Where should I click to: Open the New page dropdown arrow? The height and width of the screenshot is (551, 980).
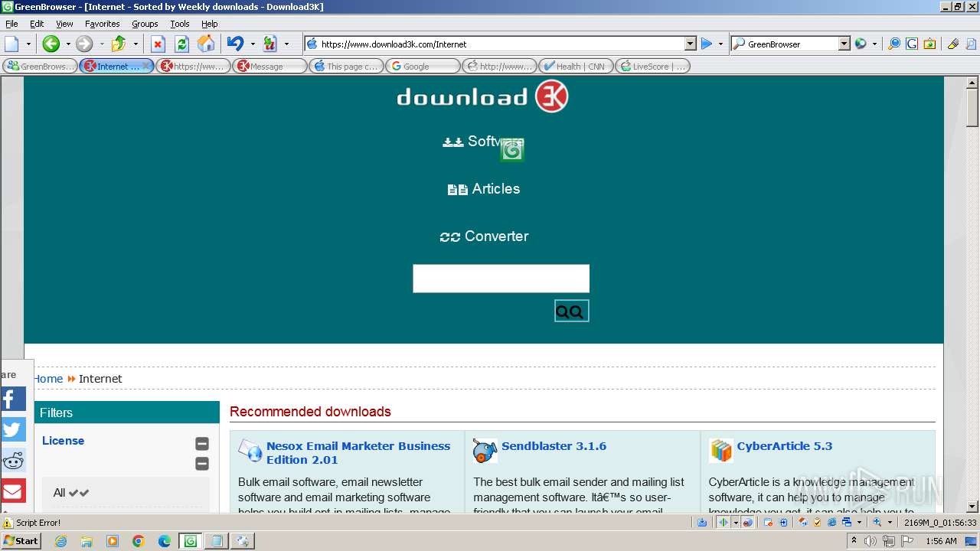(28, 44)
